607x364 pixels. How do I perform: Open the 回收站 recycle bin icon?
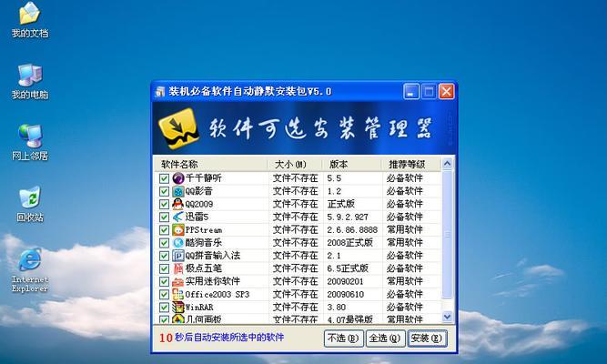point(30,204)
